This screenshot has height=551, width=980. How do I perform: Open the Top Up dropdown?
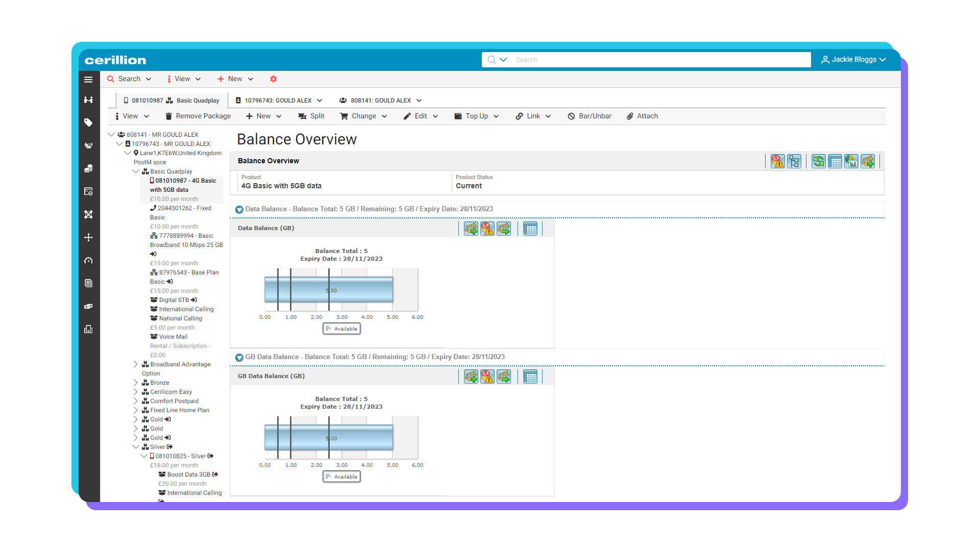coord(476,116)
